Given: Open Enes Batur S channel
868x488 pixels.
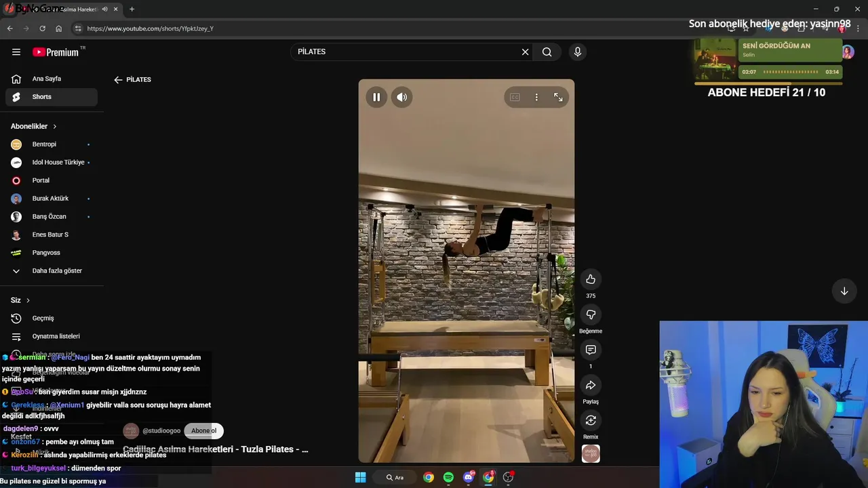Looking at the screenshot, I should pos(52,235).
